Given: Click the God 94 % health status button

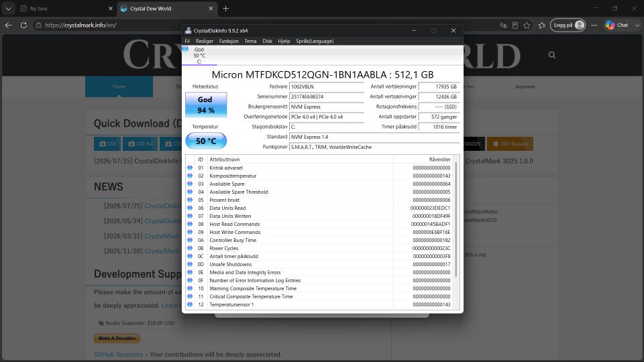Looking at the screenshot, I should [x=206, y=105].
